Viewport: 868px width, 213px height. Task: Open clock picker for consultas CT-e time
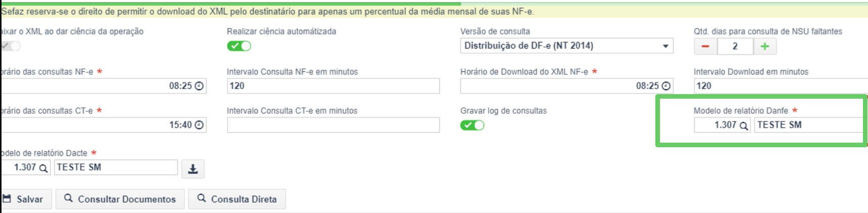200,125
